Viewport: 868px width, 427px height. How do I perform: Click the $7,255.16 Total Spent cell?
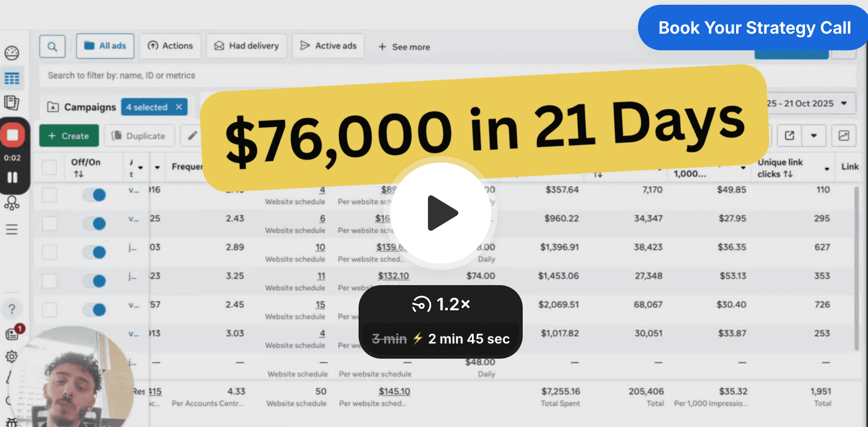point(561,397)
